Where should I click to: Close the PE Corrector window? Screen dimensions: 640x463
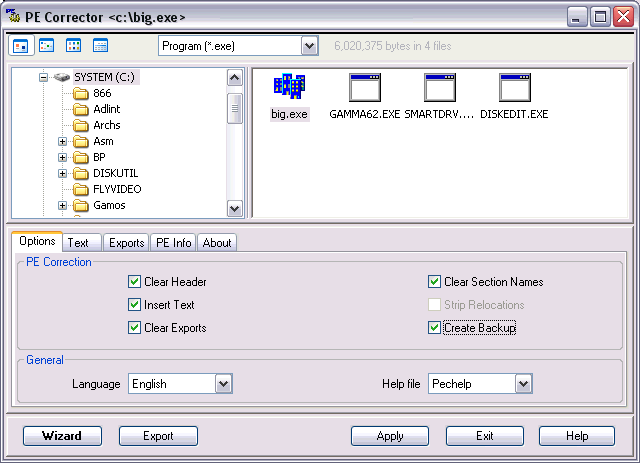click(623, 17)
